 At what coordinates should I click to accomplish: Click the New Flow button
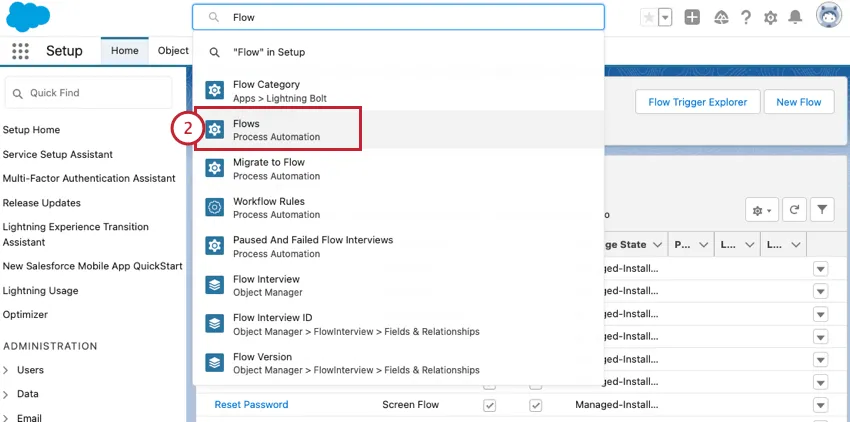[x=798, y=102]
